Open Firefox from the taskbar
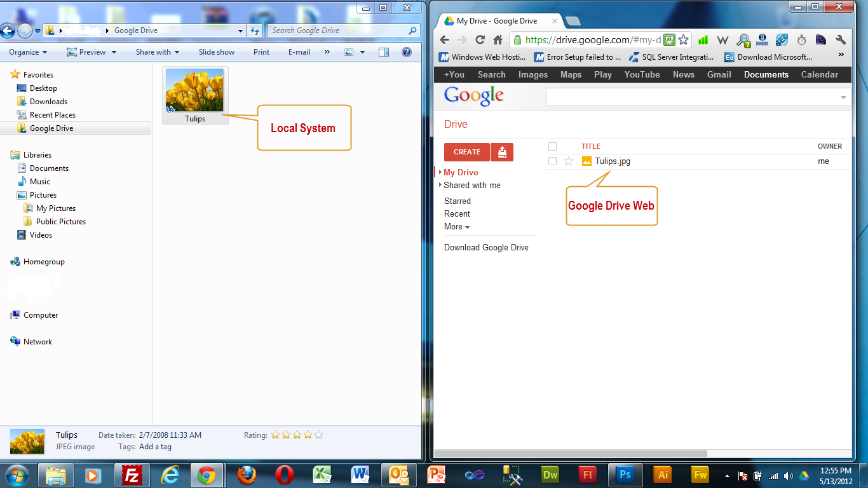Image resolution: width=868 pixels, height=488 pixels. click(246, 475)
